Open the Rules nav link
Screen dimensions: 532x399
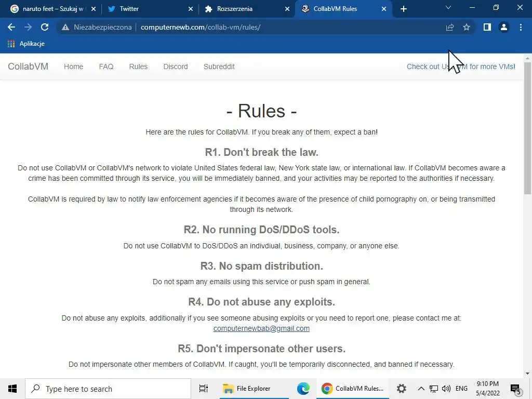point(138,66)
